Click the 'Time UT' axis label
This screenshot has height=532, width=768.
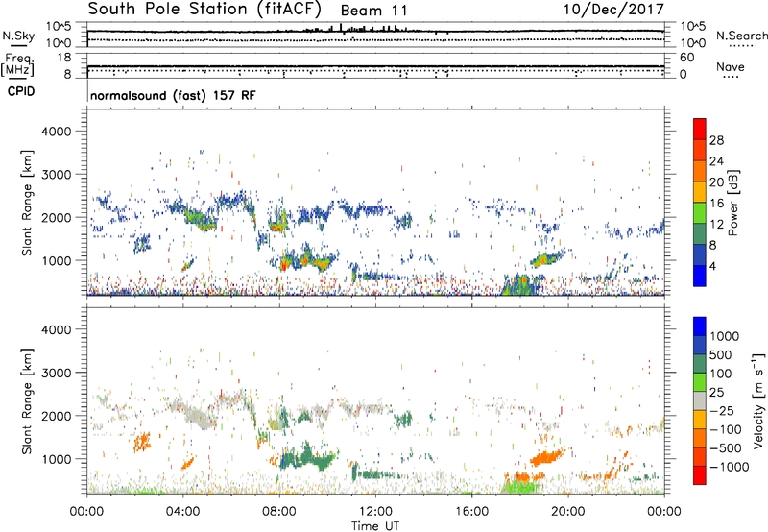[375, 526]
